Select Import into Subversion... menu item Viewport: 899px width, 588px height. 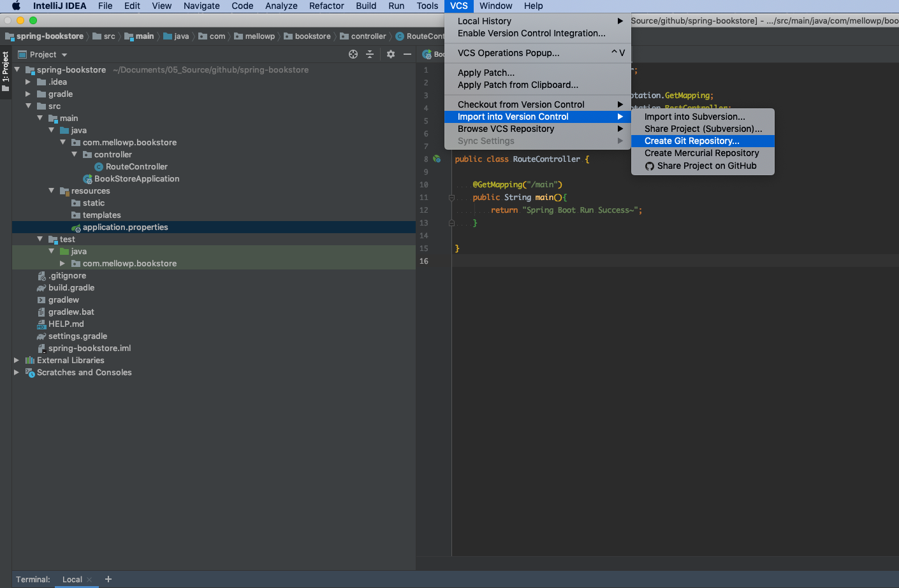coord(703,117)
